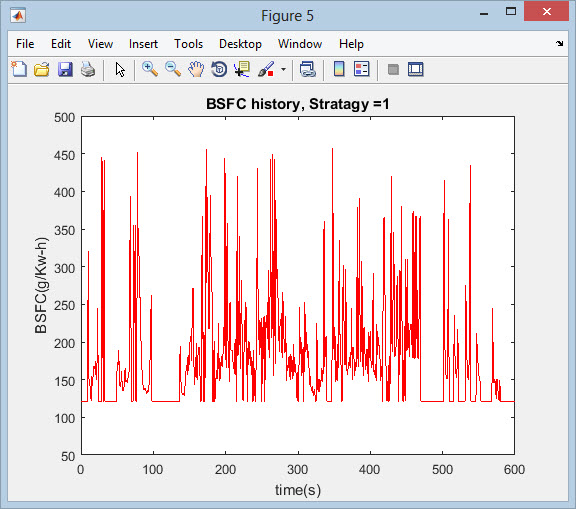This screenshot has height=509, width=576.
Task: Enable the Pan hand tool
Action: (196, 69)
